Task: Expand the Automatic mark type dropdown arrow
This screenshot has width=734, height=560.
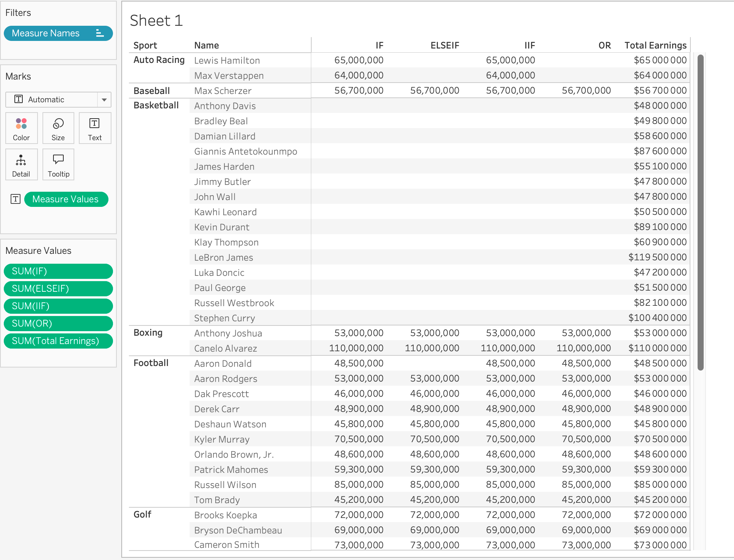Action: [104, 100]
